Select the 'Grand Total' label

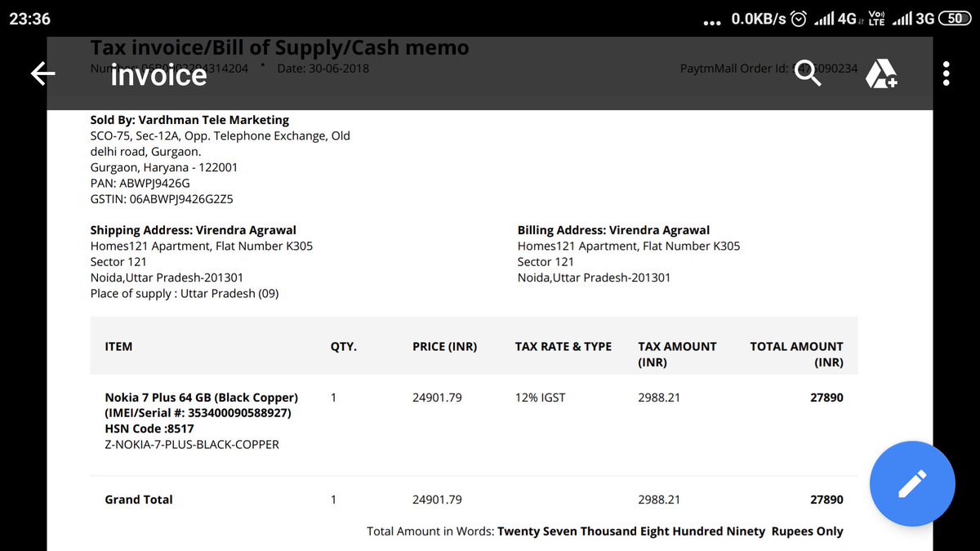(x=139, y=500)
